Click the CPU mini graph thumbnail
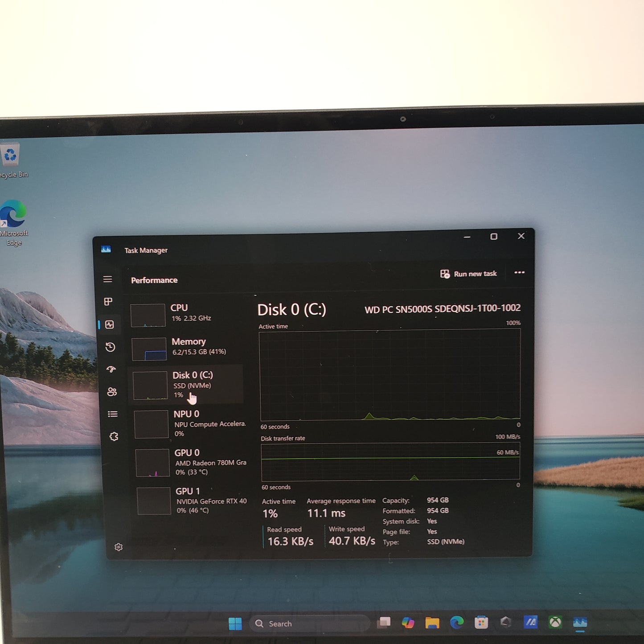 point(148,315)
